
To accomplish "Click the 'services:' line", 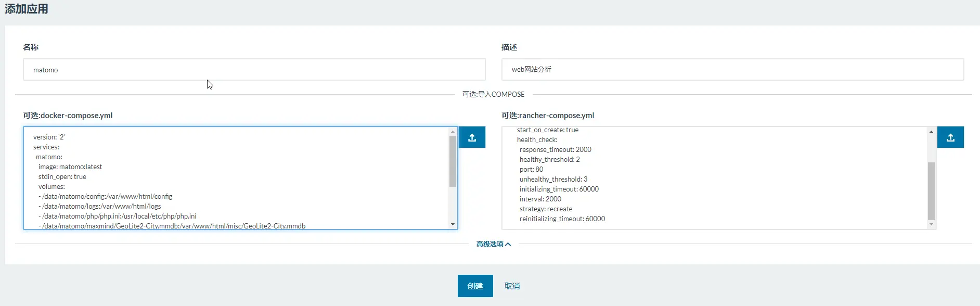I will 46,147.
